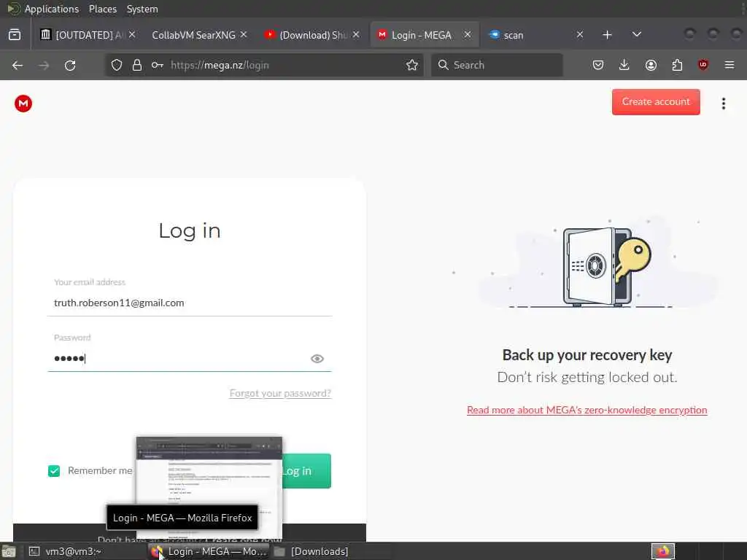This screenshot has width=747, height=560.
Task: Click Back up your recovery key heading
Action: (587, 355)
